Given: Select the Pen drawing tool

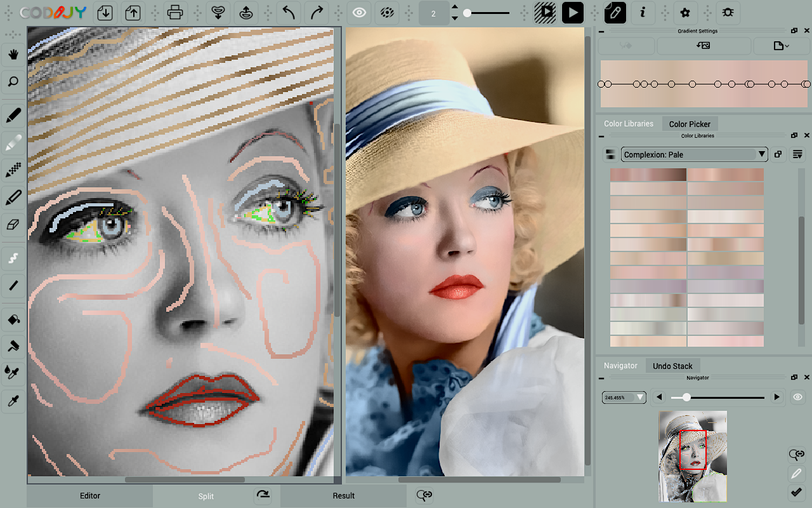Looking at the screenshot, I should coord(13,116).
